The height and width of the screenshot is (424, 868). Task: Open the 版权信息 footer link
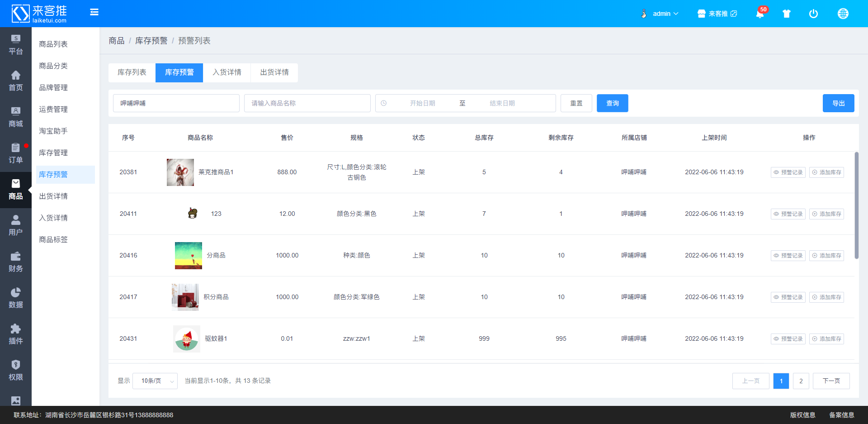[803, 415]
